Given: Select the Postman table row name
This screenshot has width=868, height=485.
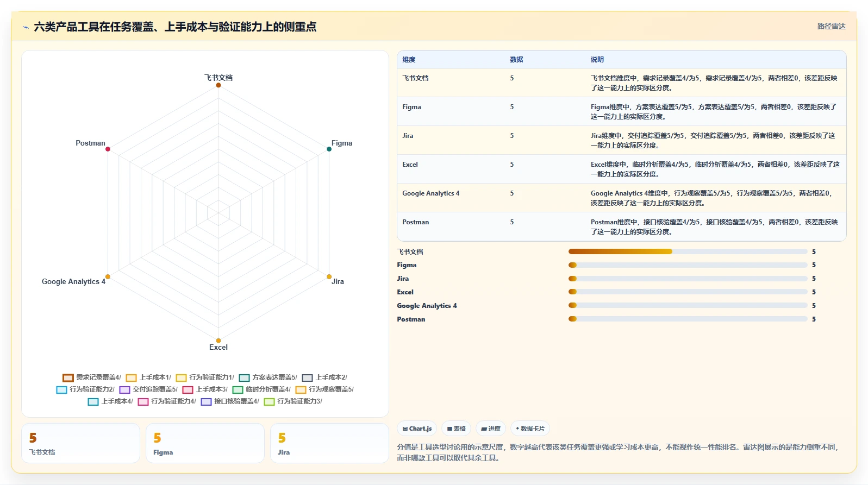Looking at the screenshot, I should [415, 222].
